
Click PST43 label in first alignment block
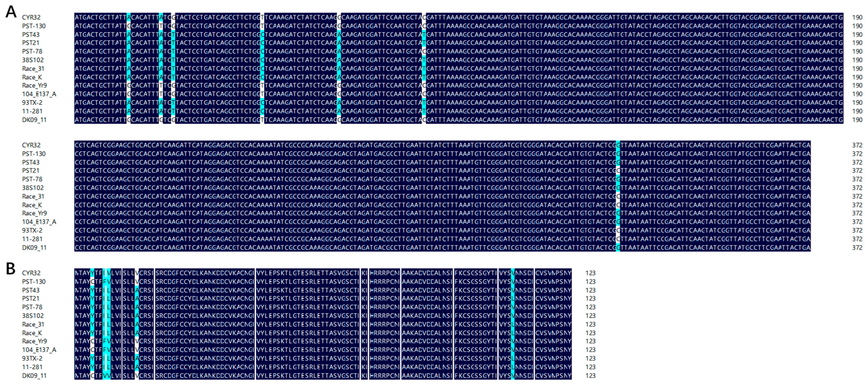click(x=31, y=34)
